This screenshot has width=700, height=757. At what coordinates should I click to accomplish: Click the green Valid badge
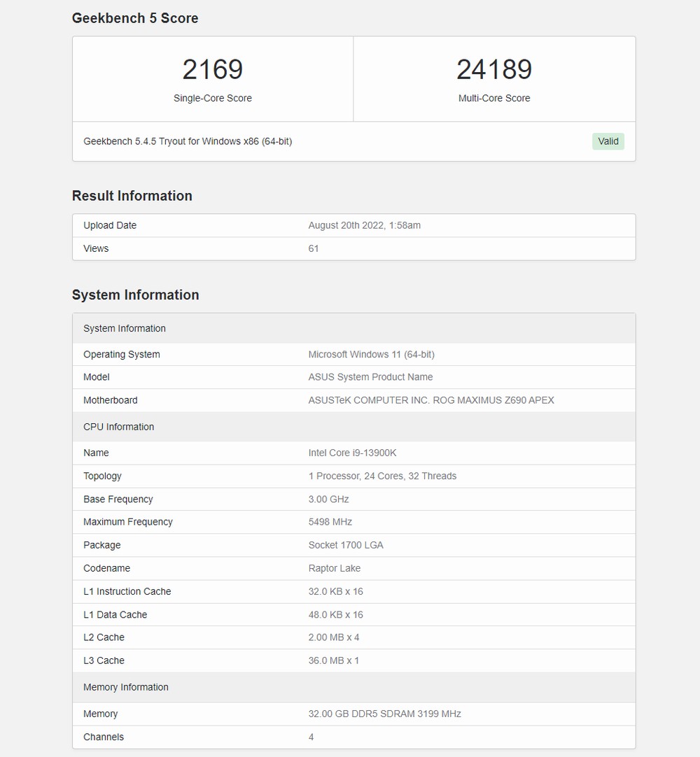pos(608,141)
